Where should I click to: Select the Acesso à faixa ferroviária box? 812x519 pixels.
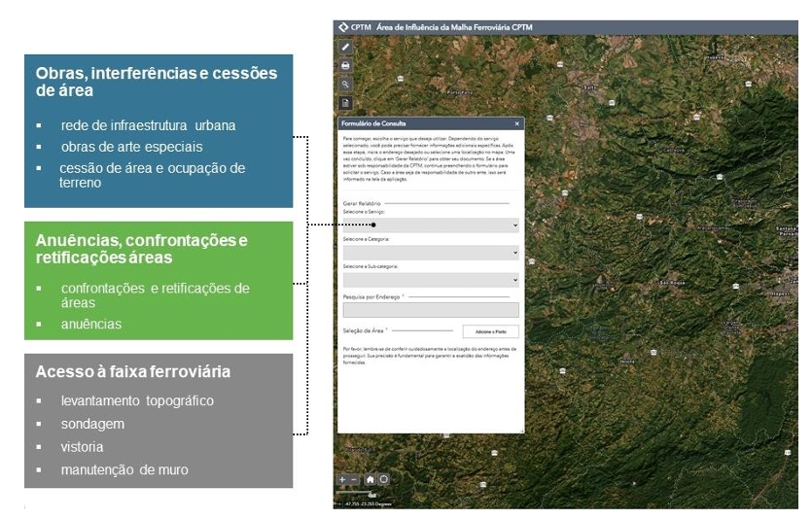point(159,420)
